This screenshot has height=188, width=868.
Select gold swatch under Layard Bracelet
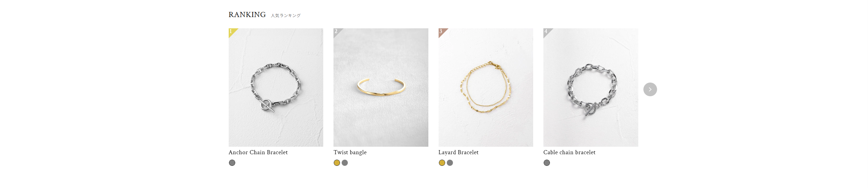(442, 163)
